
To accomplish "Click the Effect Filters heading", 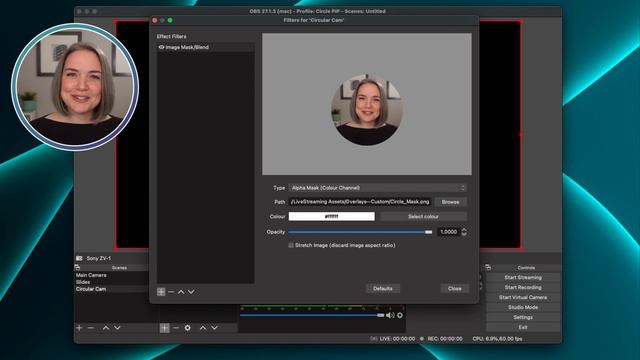I will coord(171,36).
